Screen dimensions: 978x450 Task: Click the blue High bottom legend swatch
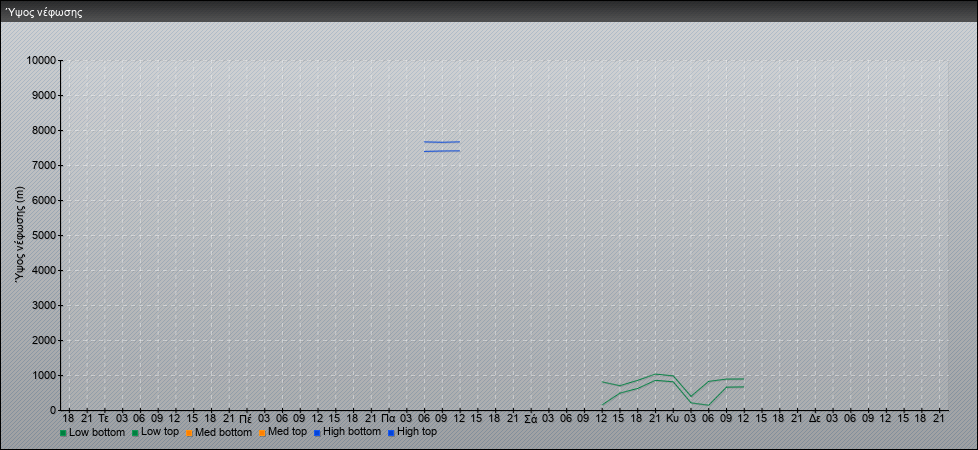[317, 433]
